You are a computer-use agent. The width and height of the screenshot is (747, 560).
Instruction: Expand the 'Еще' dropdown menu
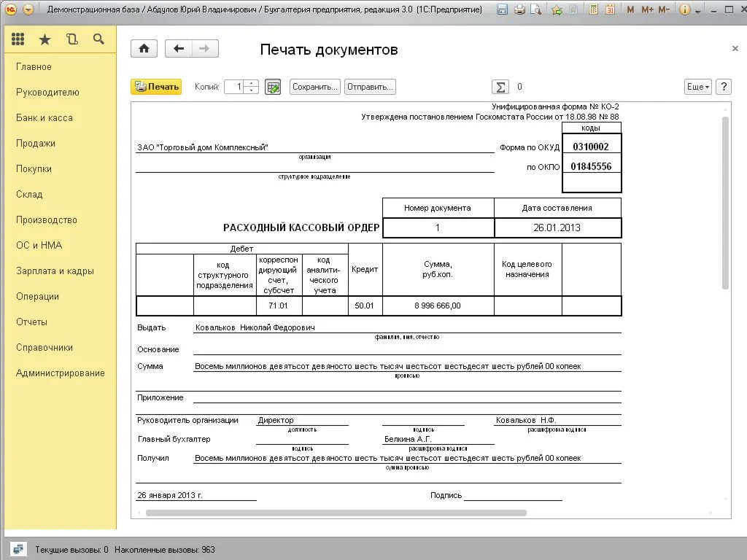[x=697, y=87]
